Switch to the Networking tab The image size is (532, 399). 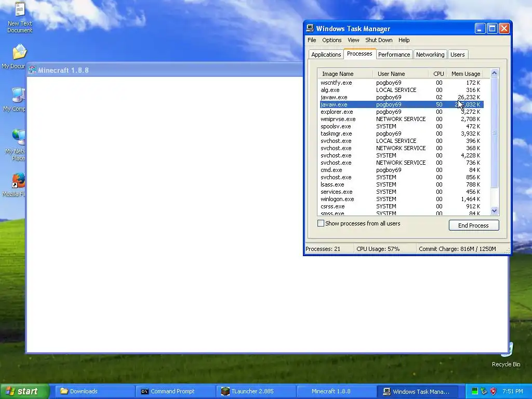[430, 55]
